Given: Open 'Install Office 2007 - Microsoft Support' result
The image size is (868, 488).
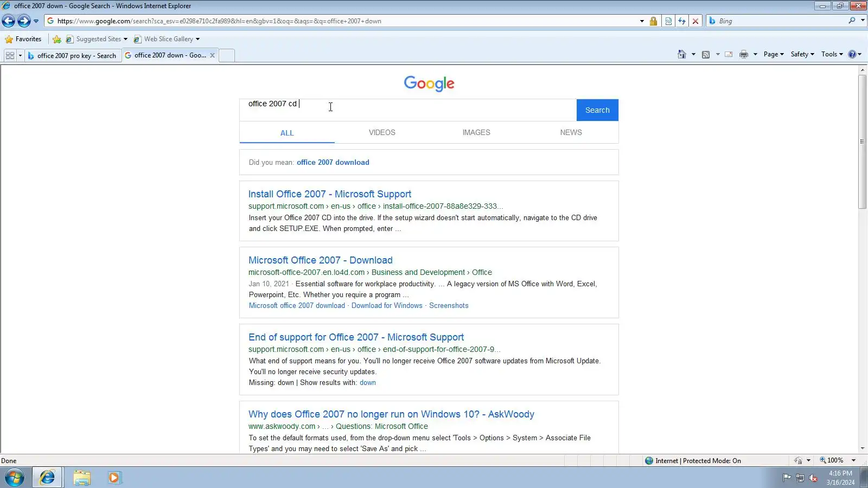Looking at the screenshot, I should coord(330,194).
